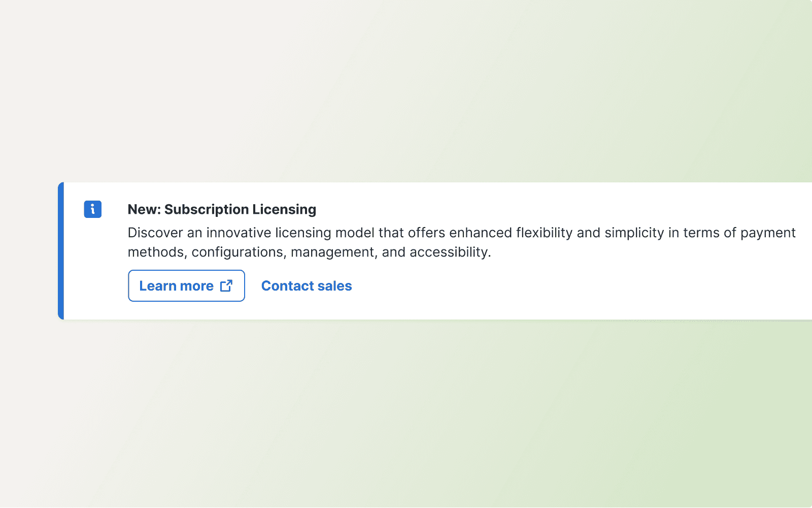Click the word 'configurations' in the description
Screen dimensions: 812x508
point(238,252)
